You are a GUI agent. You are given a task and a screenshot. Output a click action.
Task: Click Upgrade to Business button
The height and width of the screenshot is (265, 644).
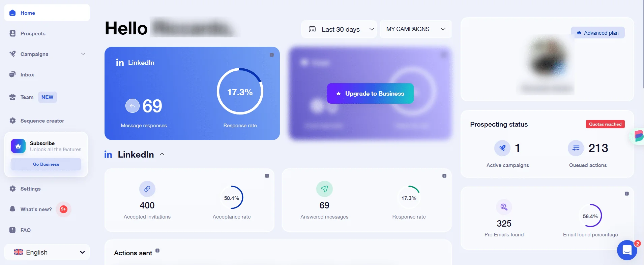(370, 93)
